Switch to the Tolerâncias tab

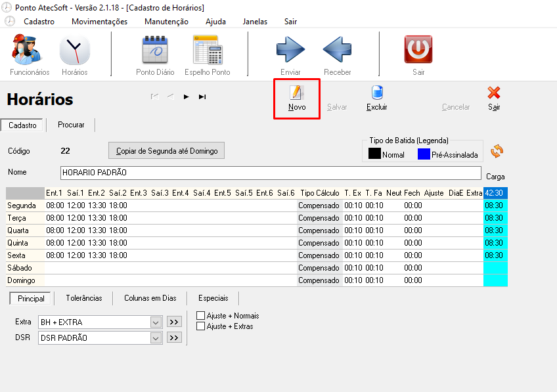[x=84, y=298]
